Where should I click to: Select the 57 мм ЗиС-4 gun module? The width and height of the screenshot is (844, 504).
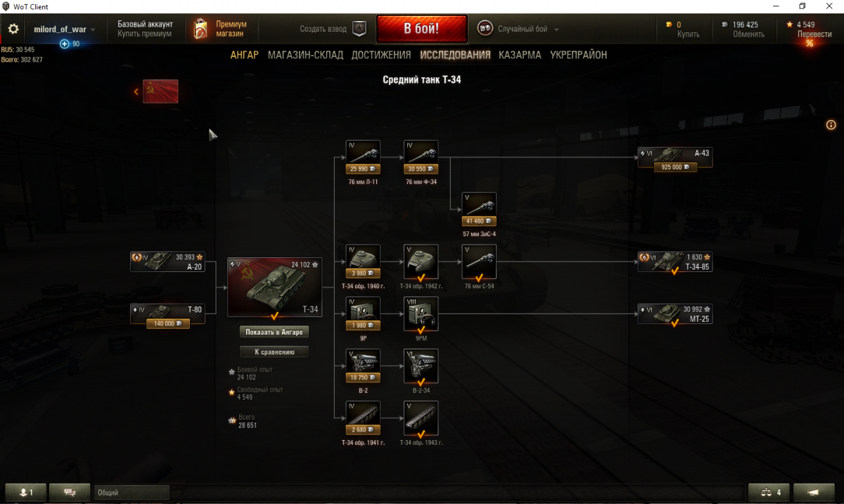(x=479, y=209)
